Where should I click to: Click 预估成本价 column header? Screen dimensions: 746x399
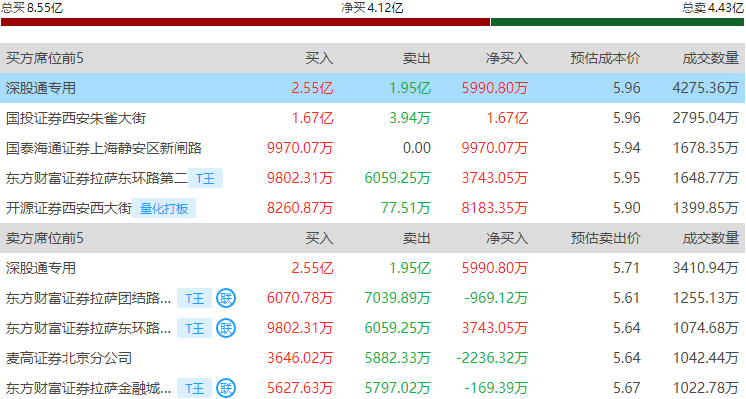pos(605,58)
